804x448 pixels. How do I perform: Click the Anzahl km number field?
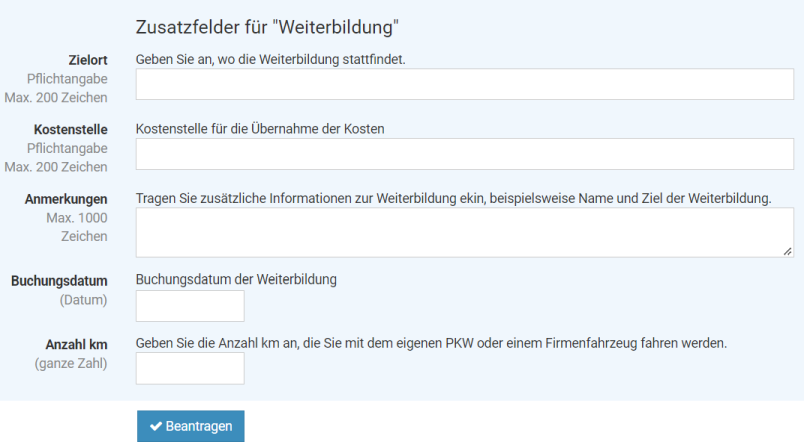pyautogui.click(x=190, y=368)
